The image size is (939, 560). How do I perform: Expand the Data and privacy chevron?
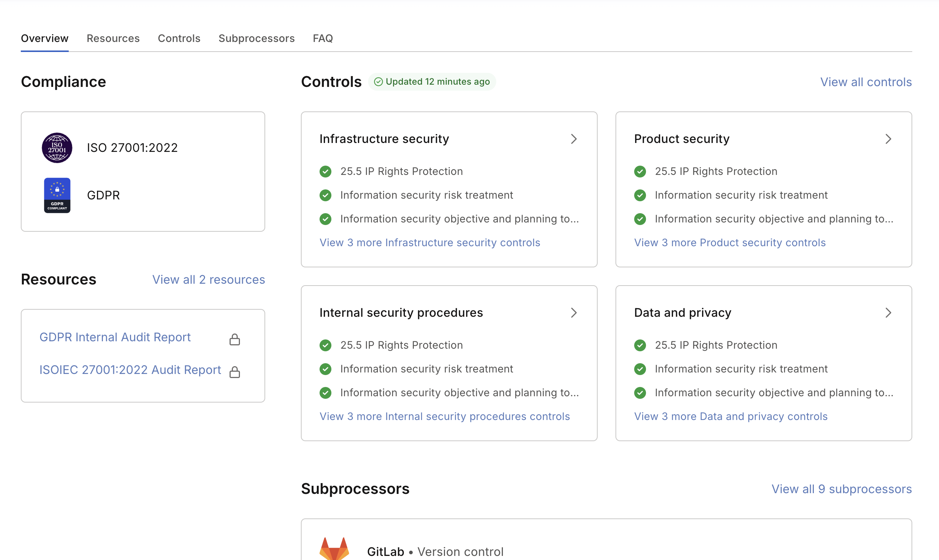coord(888,312)
